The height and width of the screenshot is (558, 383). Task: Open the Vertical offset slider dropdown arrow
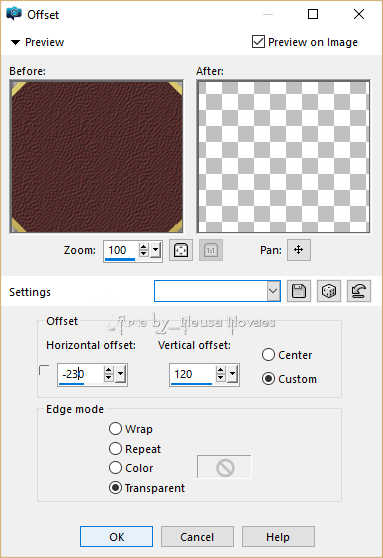click(x=232, y=374)
